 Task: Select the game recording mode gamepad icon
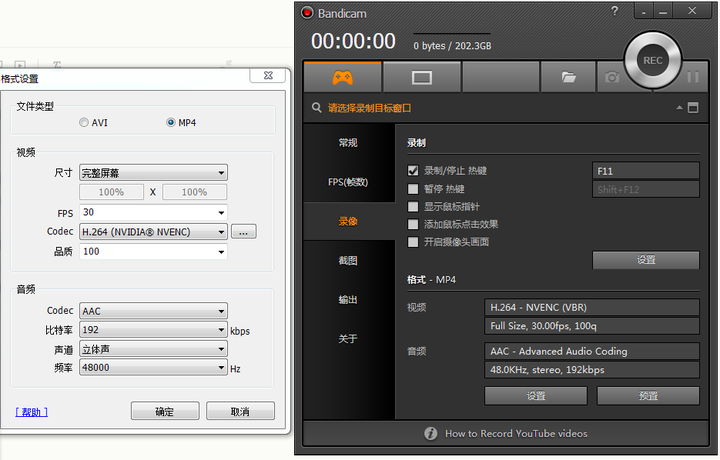point(343,77)
